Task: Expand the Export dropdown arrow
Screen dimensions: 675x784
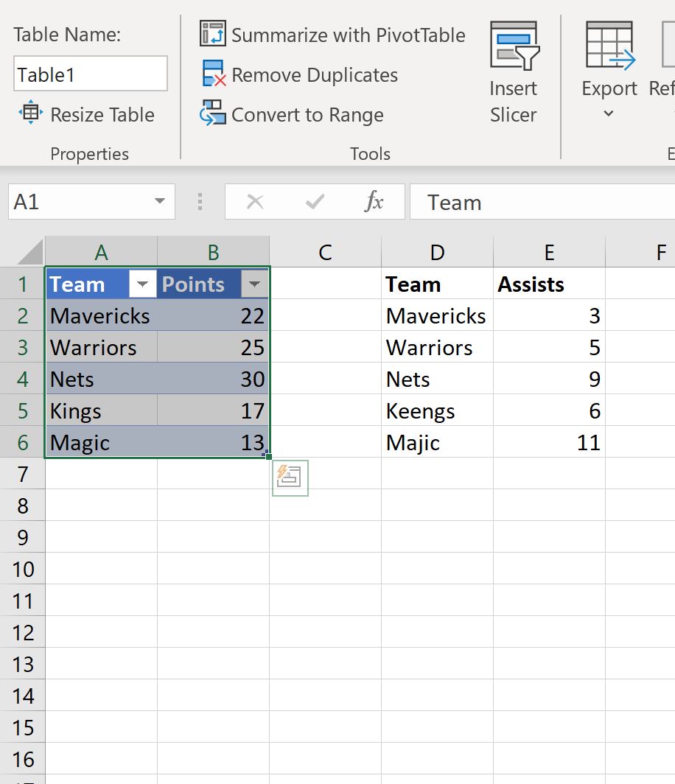Action: pos(609,114)
